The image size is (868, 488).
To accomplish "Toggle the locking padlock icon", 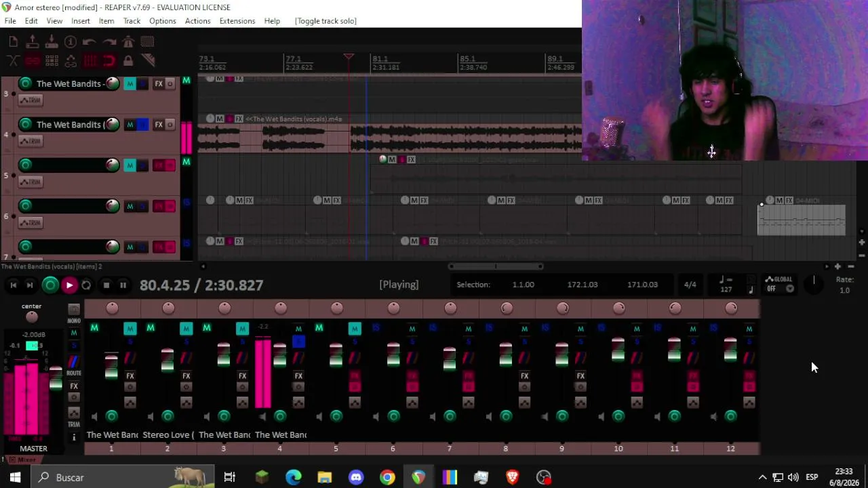I will click(x=128, y=61).
